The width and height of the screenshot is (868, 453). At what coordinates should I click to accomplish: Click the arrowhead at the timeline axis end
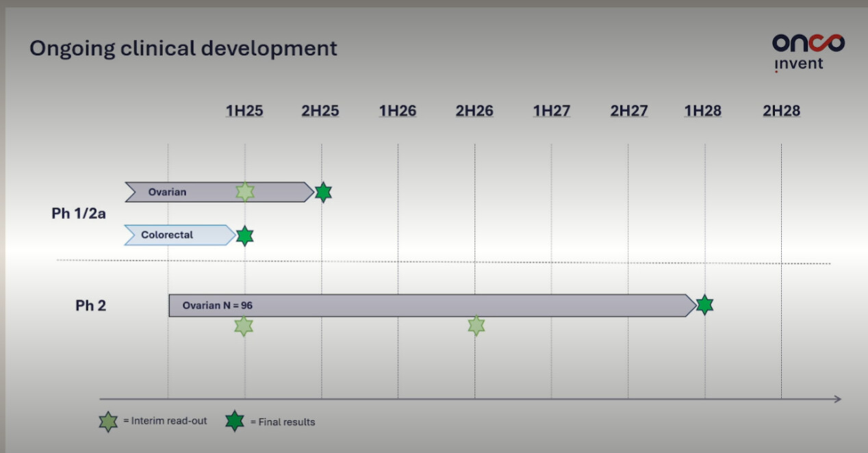click(837, 399)
